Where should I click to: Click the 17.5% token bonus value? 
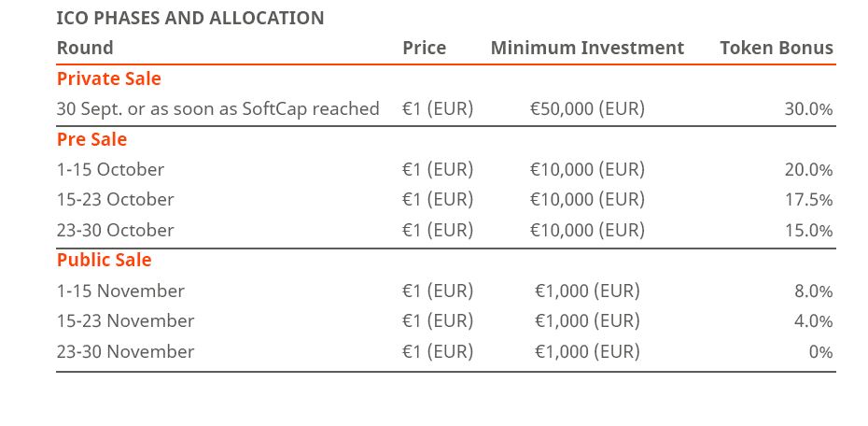pyautogui.click(x=809, y=200)
